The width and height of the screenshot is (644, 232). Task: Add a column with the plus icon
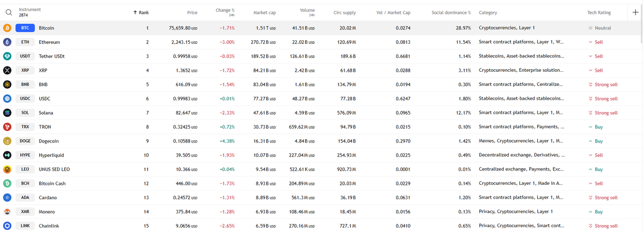pos(635,12)
